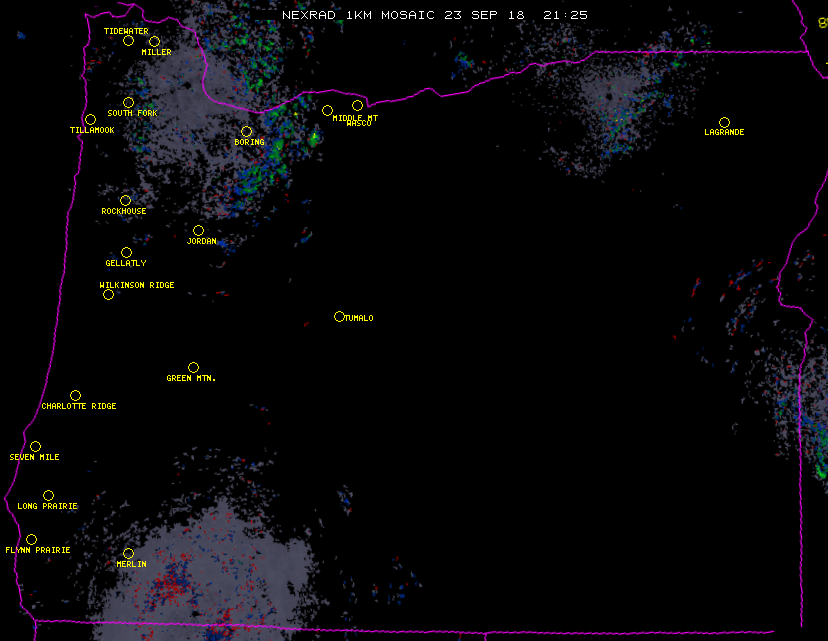The image size is (828, 641).
Task: Select the Green Mtn. station circle
Action: (x=193, y=367)
